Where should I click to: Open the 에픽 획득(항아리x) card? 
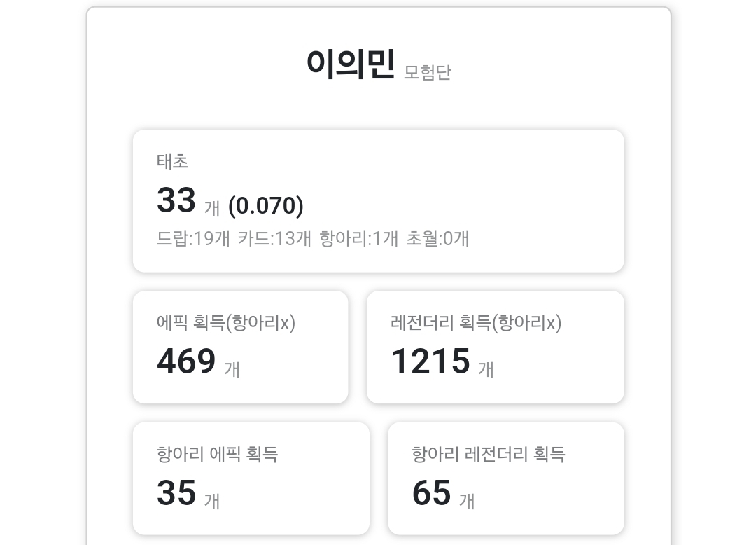pyautogui.click(x=241, y=347)
